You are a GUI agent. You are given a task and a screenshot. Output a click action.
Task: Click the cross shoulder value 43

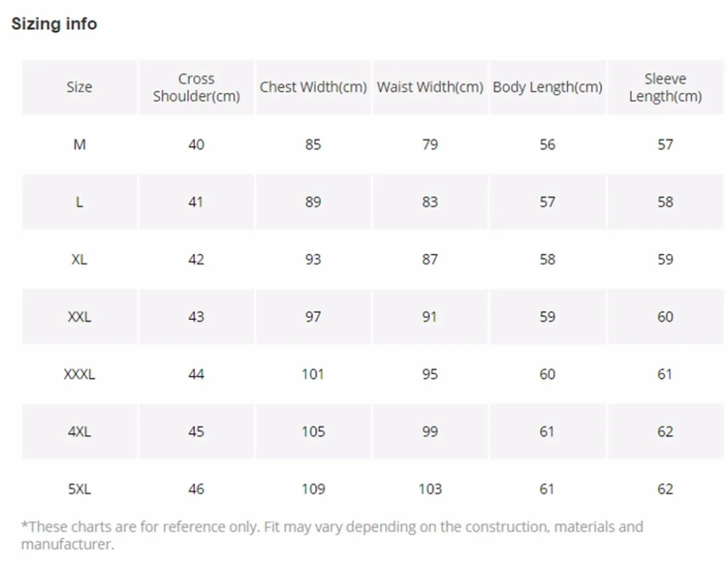pos(197,317)
